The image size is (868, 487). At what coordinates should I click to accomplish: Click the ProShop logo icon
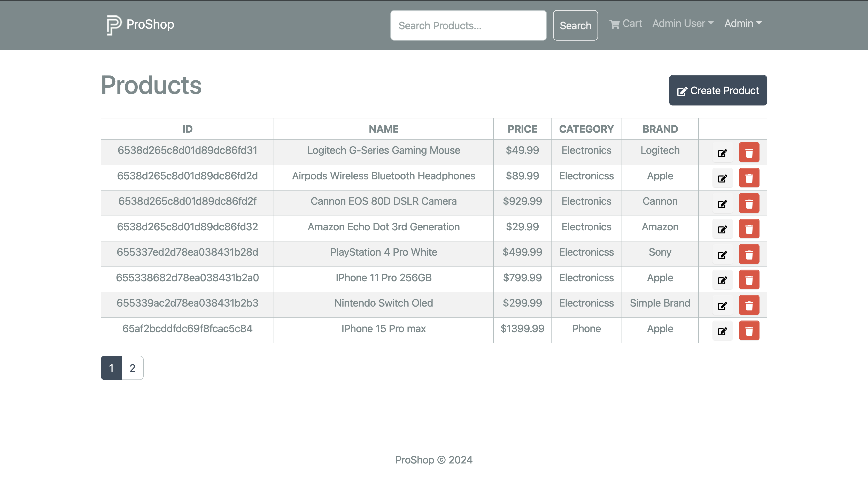tap(114, 25)
